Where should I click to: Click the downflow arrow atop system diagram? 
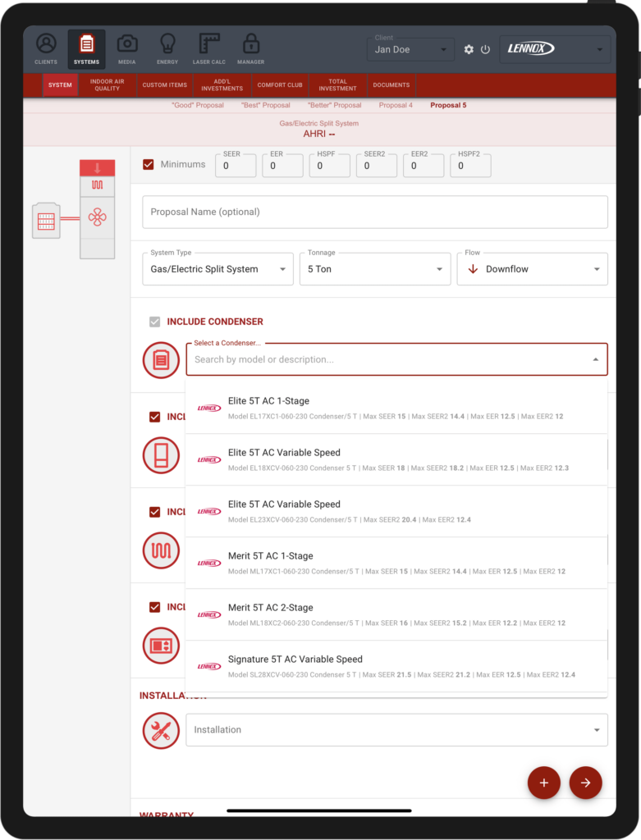(98, 167)
